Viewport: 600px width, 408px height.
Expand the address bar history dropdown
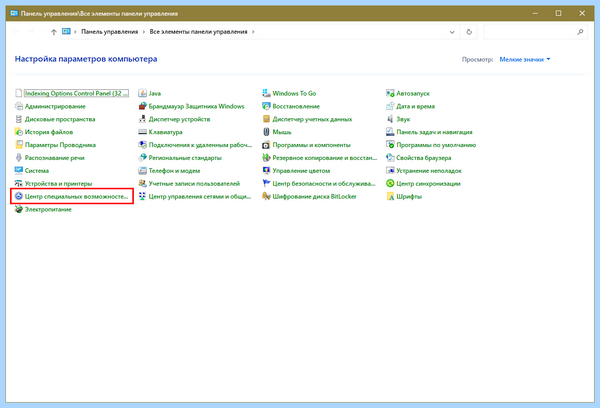click(452, 32)
